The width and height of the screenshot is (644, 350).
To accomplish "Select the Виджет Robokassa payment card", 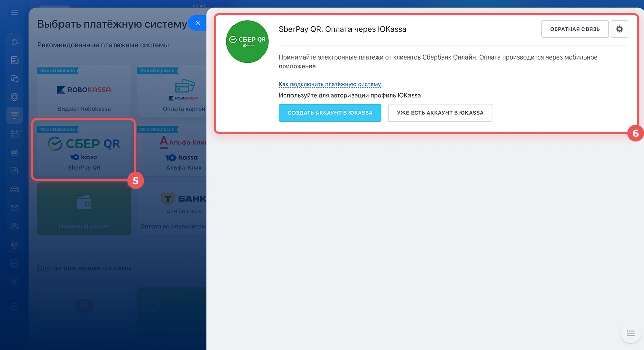I will pos(84,91).
